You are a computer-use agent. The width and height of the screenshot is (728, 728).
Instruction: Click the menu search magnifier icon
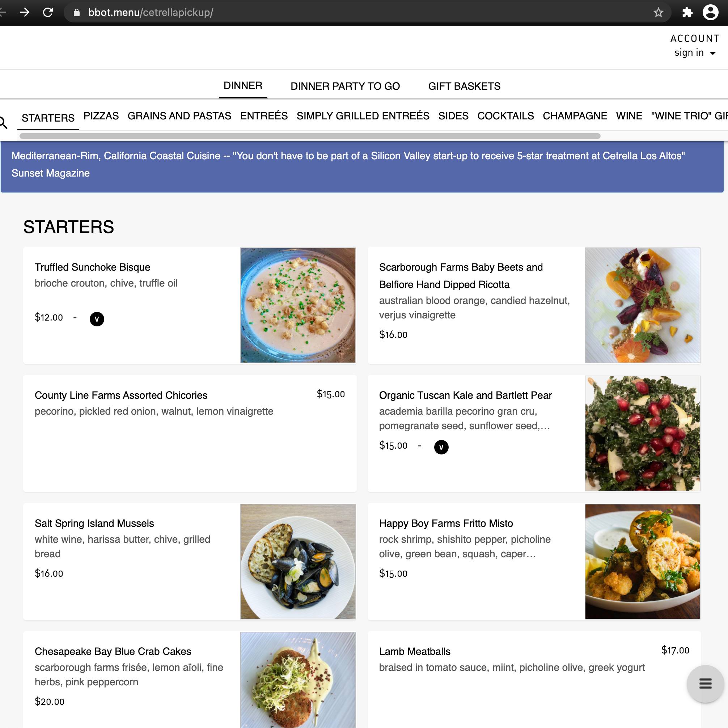pos(3,122)
